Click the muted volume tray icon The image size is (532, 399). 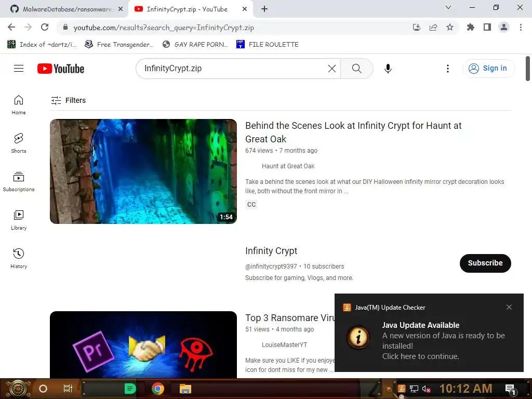(426, 389)
